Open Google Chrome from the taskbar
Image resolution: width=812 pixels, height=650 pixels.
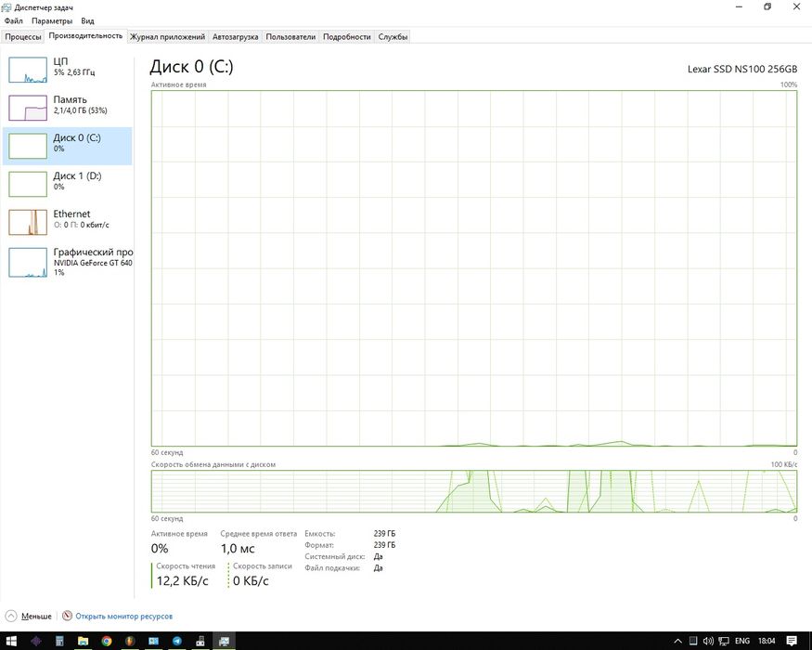click(x=106, y=641)
